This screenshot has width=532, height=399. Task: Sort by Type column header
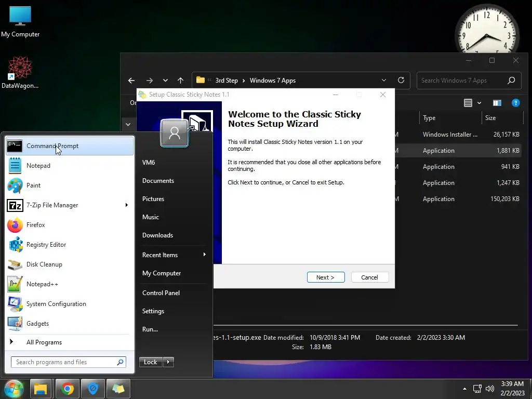pos(429,118)
